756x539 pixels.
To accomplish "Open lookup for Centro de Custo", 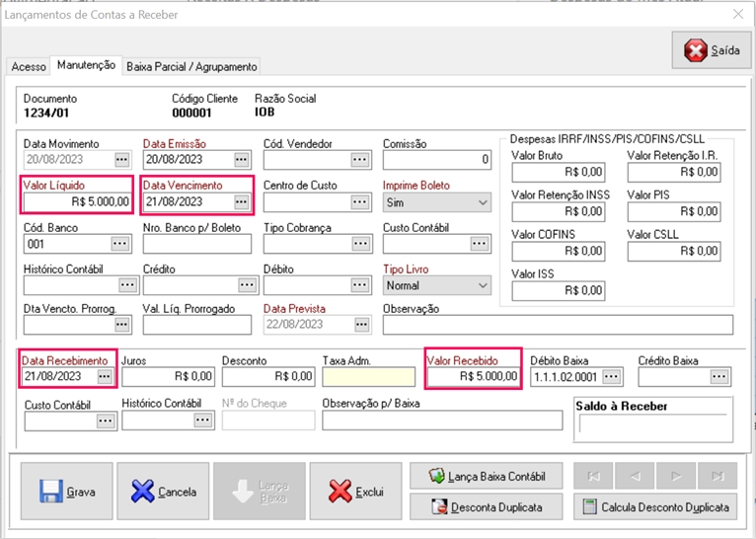I will click(360, 201).
